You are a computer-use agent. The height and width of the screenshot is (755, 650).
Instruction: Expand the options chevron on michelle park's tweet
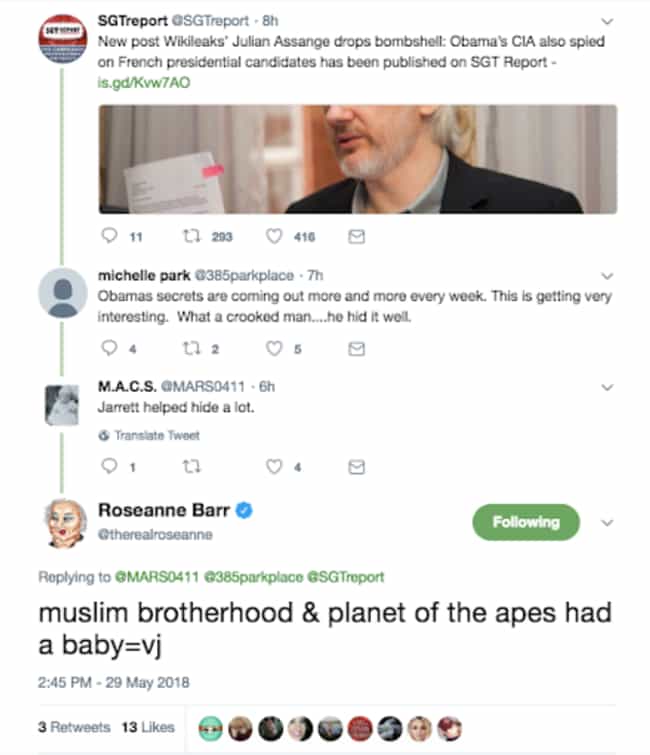(607, 276)
